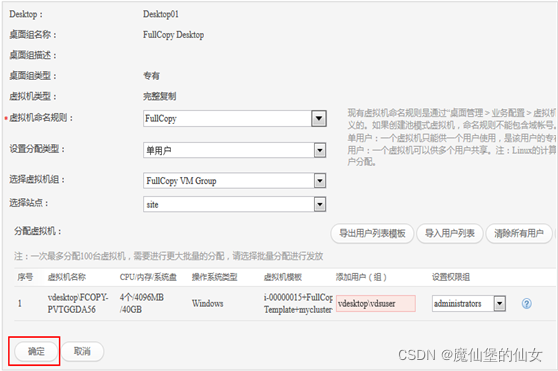Click the FullCopy Desktop group name text
Screen dimensions: 558x371
click(x=174, y=35)
